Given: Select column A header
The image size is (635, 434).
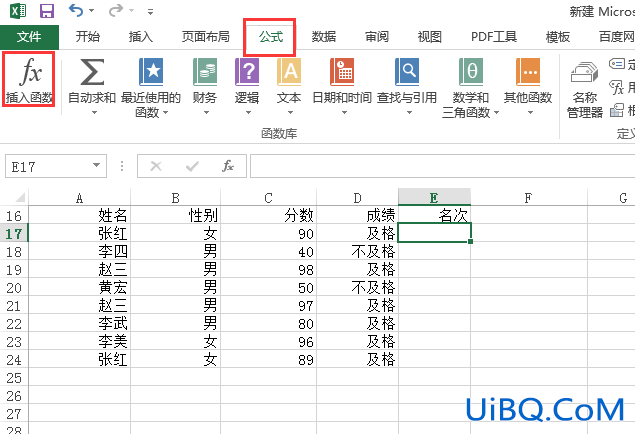Looking at the screenshot, I should [79, 198].
